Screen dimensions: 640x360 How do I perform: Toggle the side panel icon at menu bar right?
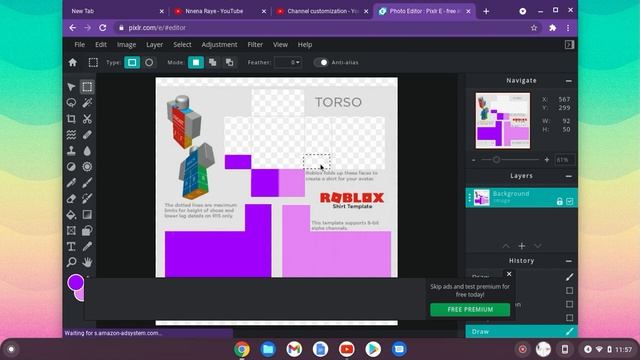(569, 44)
